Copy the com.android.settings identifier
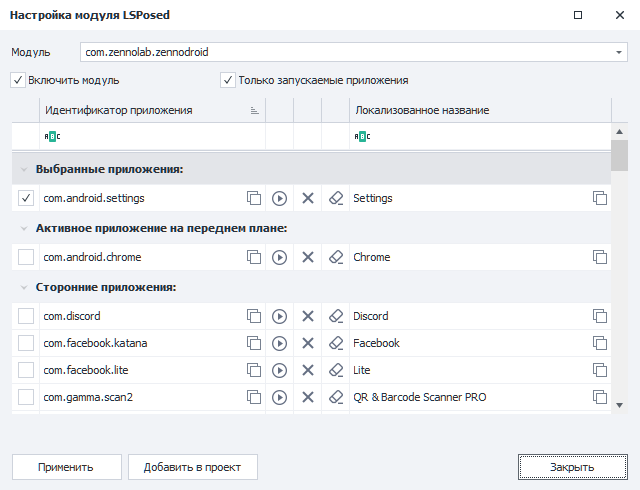Image resolution: width=640 pixels, height=490 pixels. pyautogui.click(x=253, y=198)
